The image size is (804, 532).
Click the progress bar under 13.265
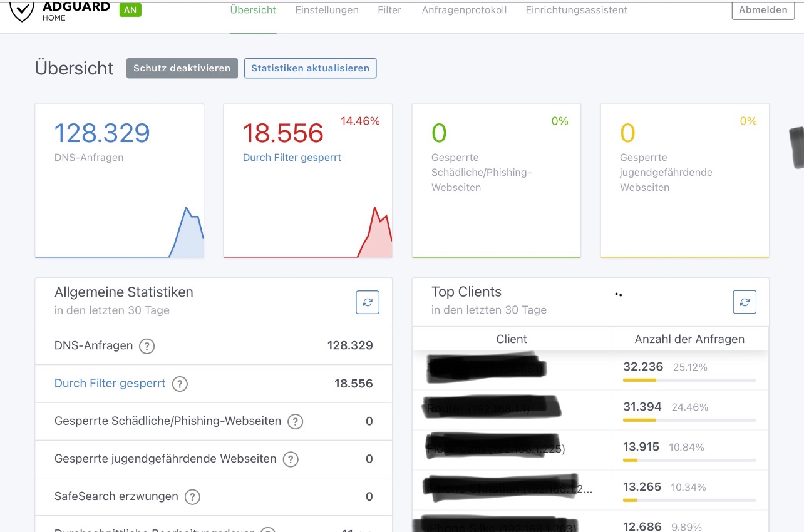click(689, 500)
